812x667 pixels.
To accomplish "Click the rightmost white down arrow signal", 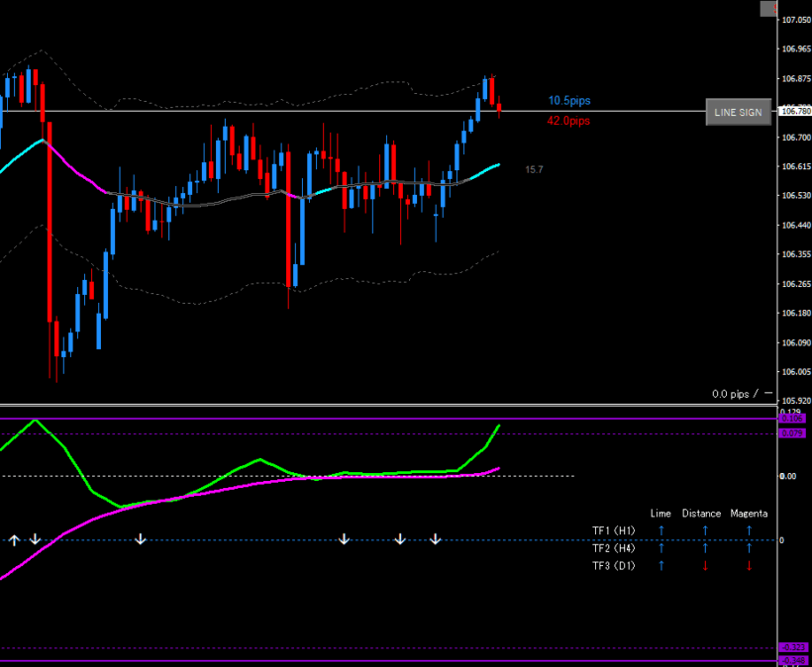I will point(436,539).
